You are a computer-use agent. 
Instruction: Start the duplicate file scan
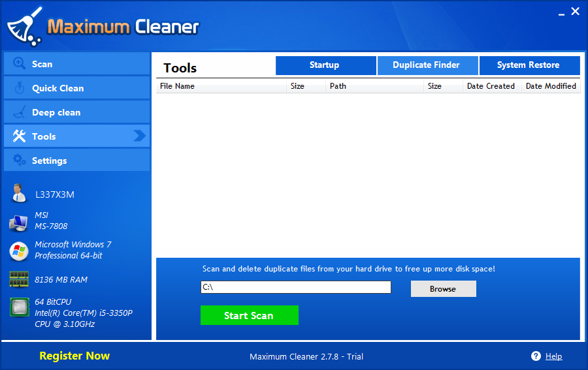pos(250,315)
